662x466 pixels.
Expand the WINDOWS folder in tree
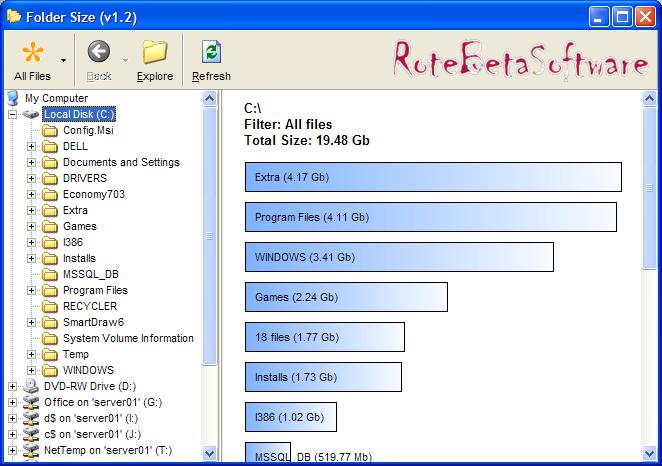click(x=31, y=370)
